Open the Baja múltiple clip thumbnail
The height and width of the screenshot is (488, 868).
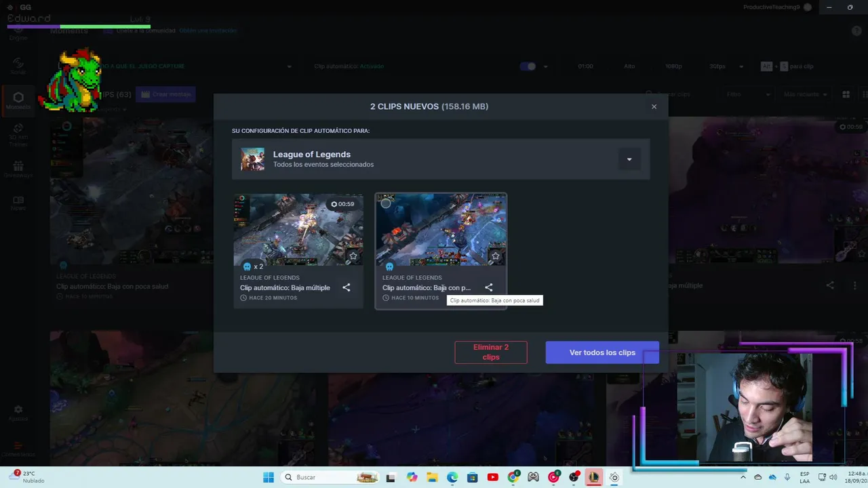tap(298, 230)
